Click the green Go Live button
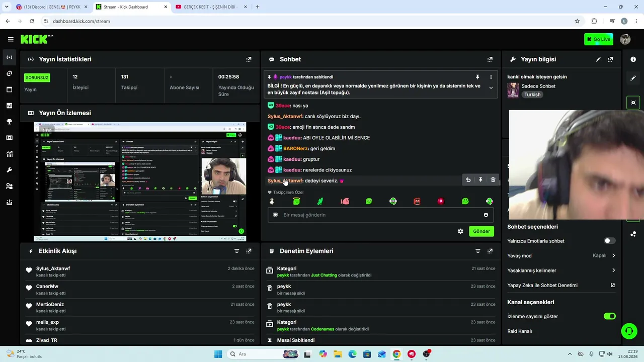This screenshot has width=644, height=362. (x=599, y=39)
